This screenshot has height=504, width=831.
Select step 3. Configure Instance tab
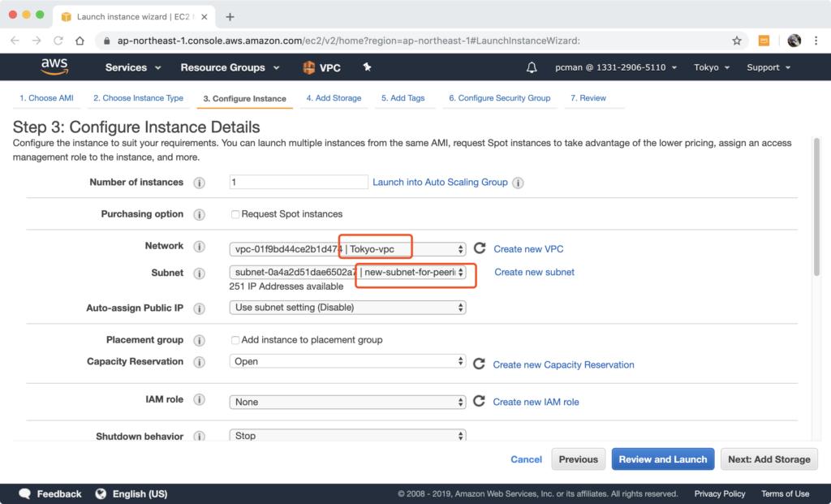[245, 98]
